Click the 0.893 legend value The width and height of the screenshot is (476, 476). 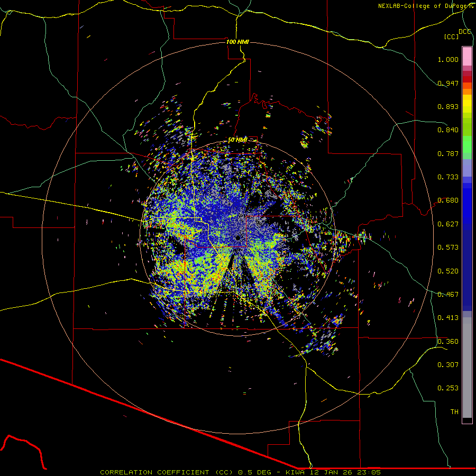point(448,106)
